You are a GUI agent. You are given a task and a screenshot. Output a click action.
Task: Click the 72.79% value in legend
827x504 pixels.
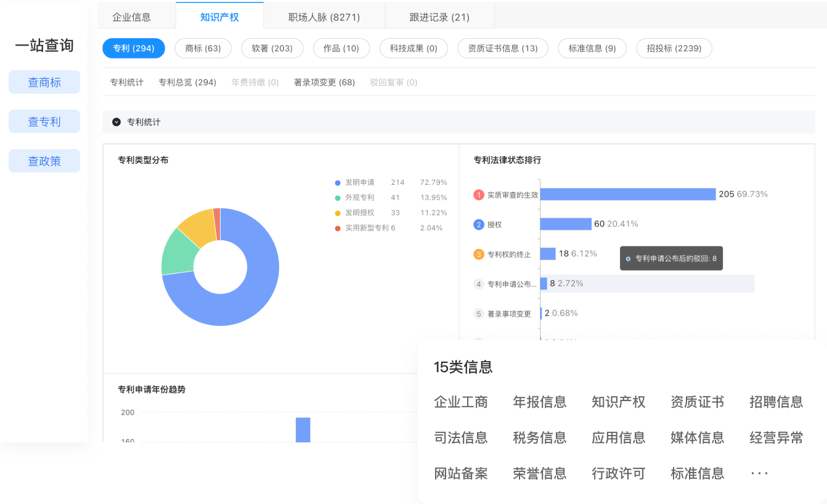434,182
